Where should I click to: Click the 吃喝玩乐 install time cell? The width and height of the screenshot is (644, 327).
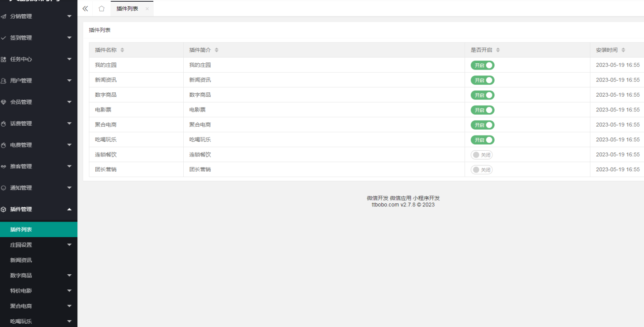click(617, 140)
